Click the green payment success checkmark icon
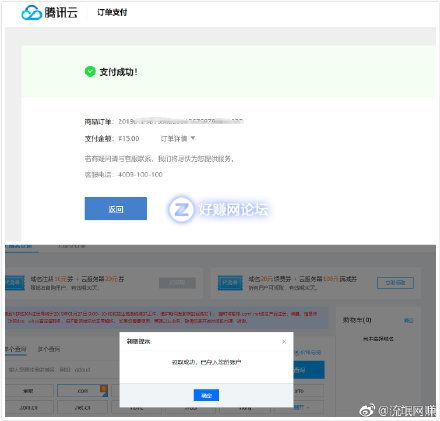The image size is (440, 421). click(90, 71)
